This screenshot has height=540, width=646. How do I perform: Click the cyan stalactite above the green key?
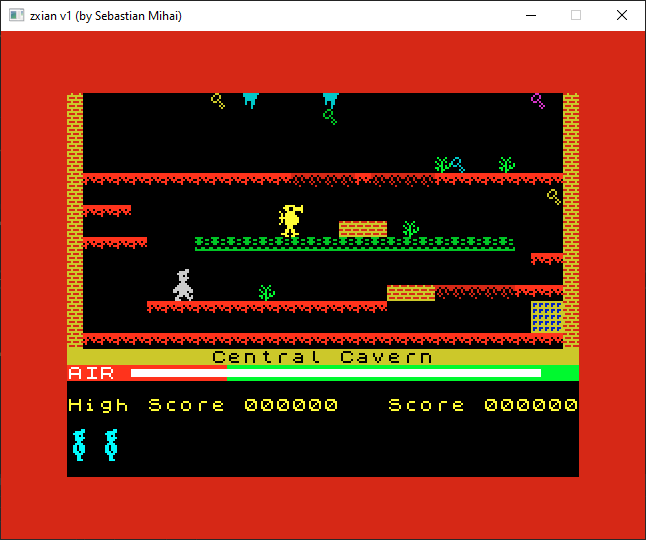[x=330, y=101]
